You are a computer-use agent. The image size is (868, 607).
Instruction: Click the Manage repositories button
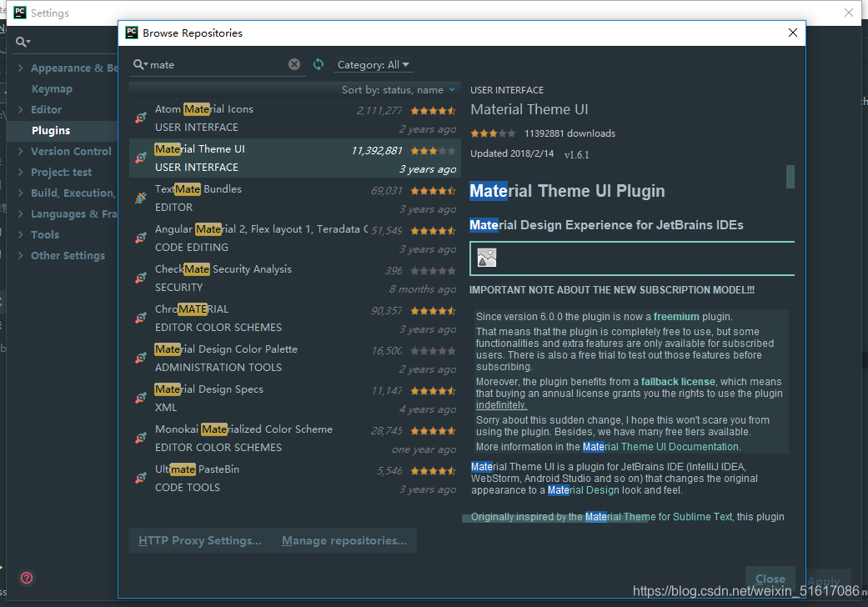coord(344,540)
